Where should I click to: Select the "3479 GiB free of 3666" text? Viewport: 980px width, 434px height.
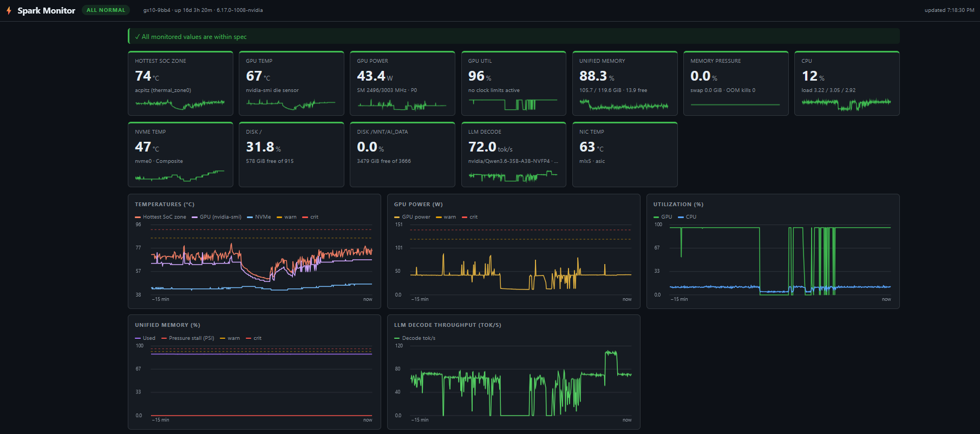click(384, 161)
